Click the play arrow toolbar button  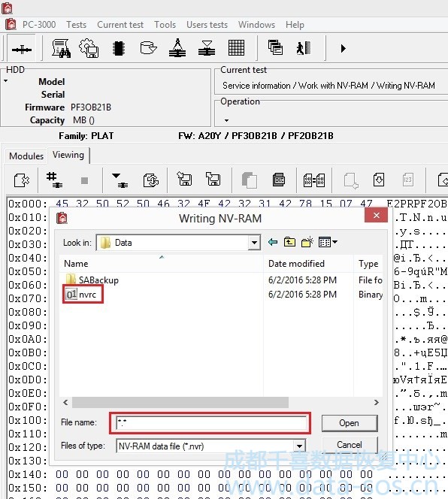pos(343,48)
